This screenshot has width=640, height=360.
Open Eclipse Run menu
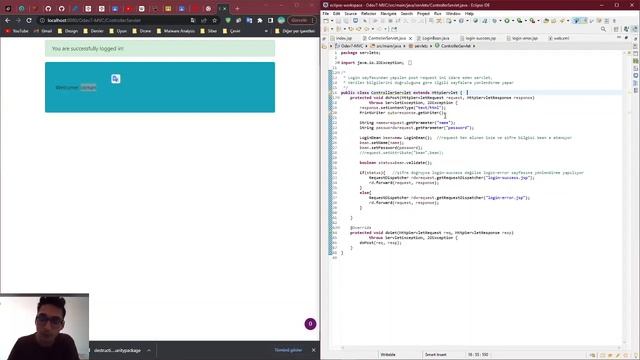tap(438, 13)
